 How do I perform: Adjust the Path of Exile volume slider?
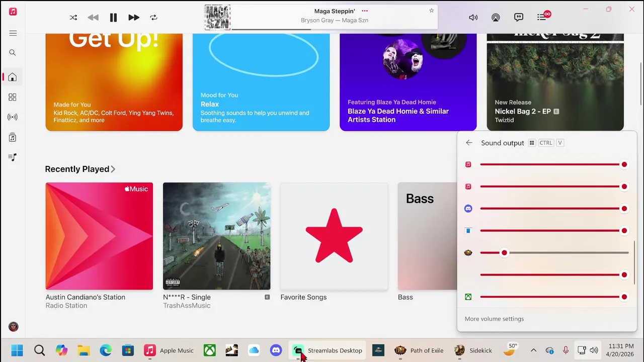554,253
